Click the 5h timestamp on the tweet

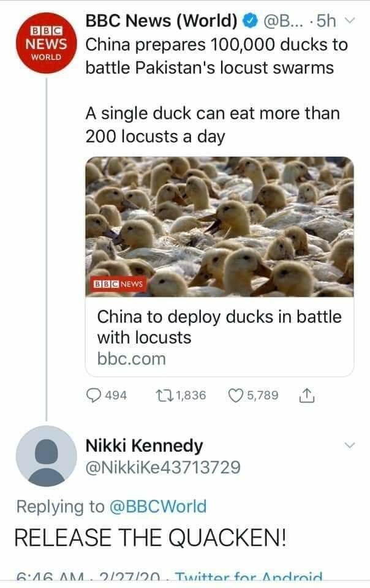coord(327,21)
